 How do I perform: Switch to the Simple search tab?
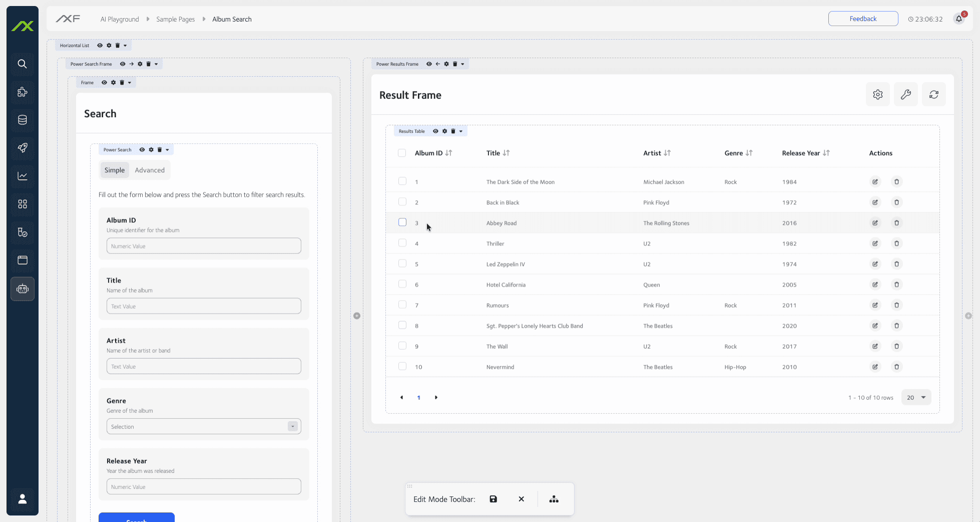115,170
